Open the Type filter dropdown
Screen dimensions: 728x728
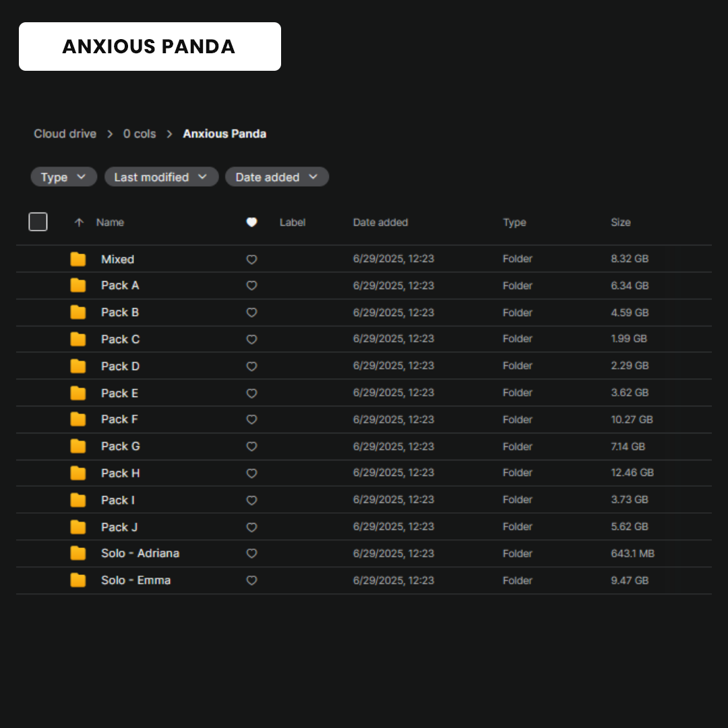(63, 177)
